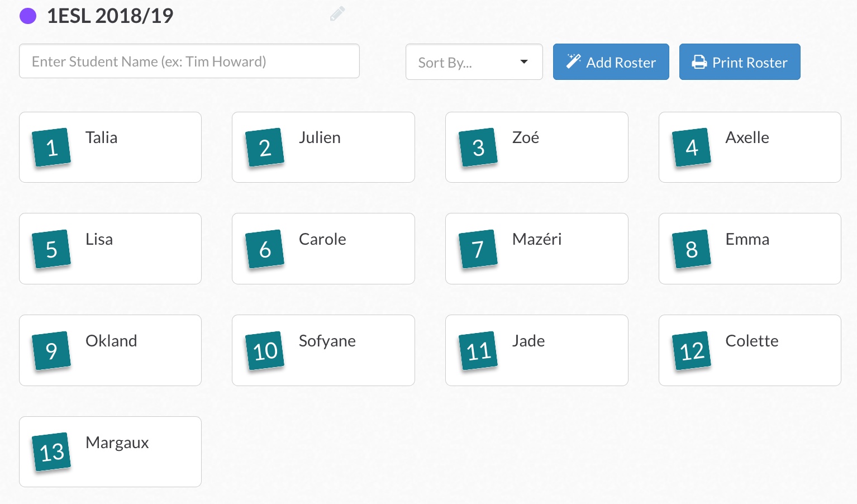Click number badge 7 for Mazéri
This screenshot has height=504, width=857.
click(478, 249)
